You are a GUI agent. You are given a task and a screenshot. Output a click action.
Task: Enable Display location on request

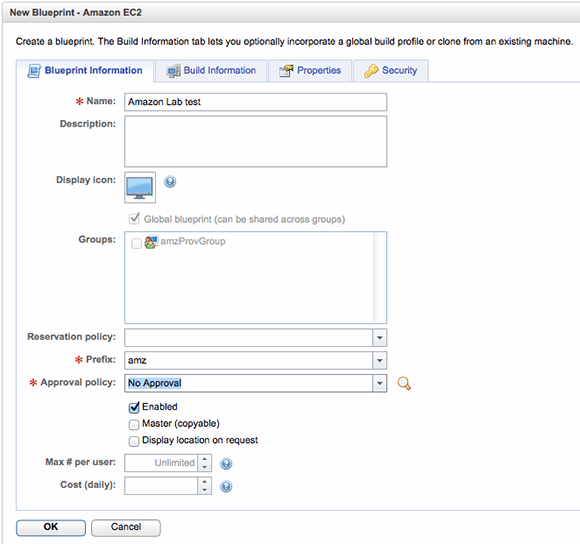click(x=134, y=441)
